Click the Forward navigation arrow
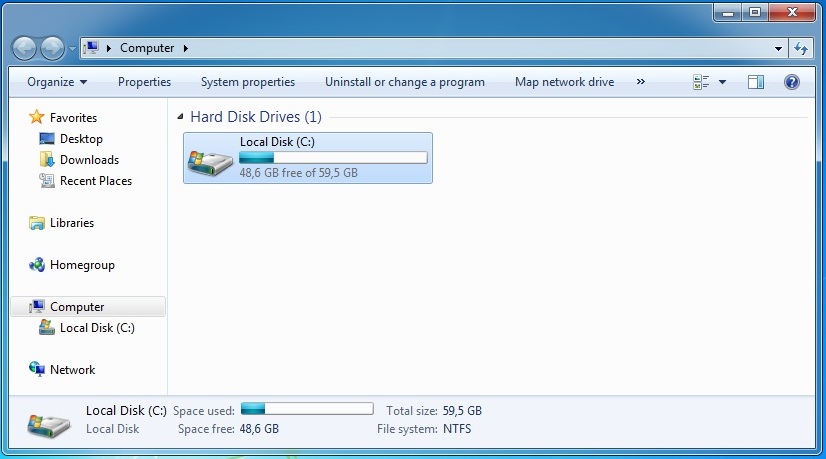 [53, 48]
